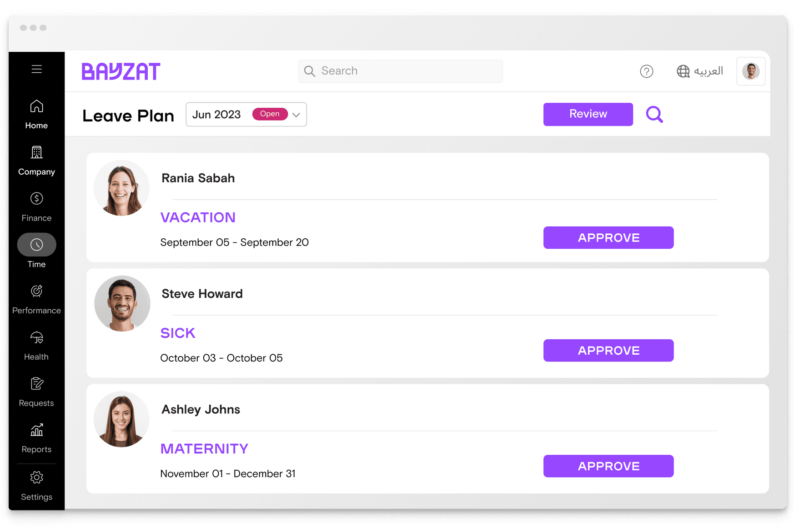Click the Open status badge

270,114
